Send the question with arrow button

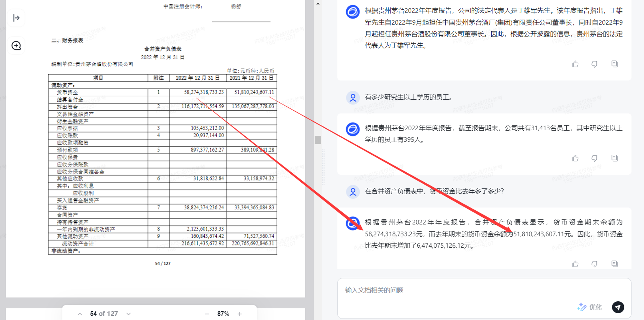tap(618, 307)
